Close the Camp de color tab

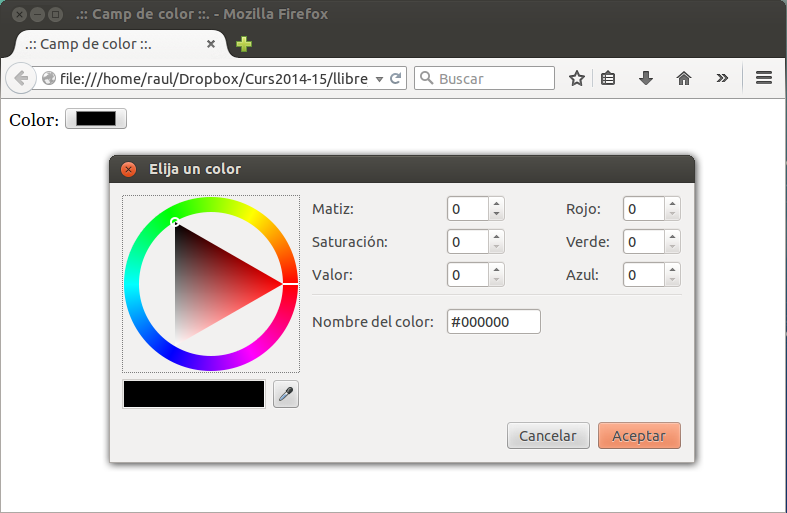click(x=211, y=44)
